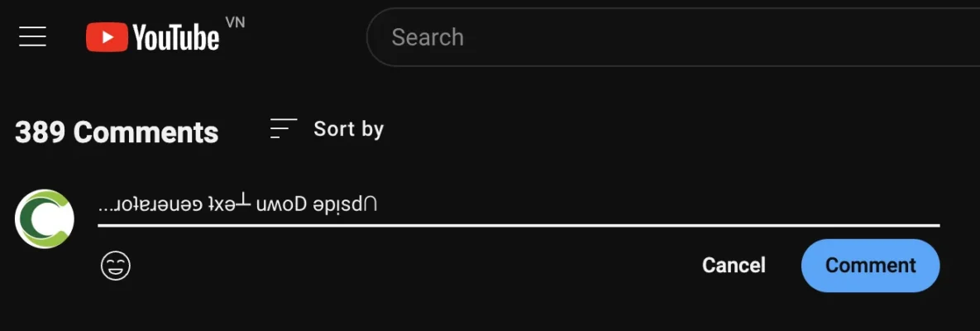The image size is (980, 331).
Task: Open the hamburger guide menu
Action: pos(32,36)
